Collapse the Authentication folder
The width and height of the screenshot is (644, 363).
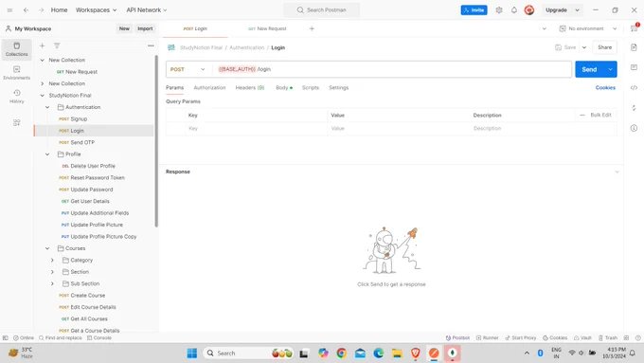pyautogui.click(x=47, y=107)
